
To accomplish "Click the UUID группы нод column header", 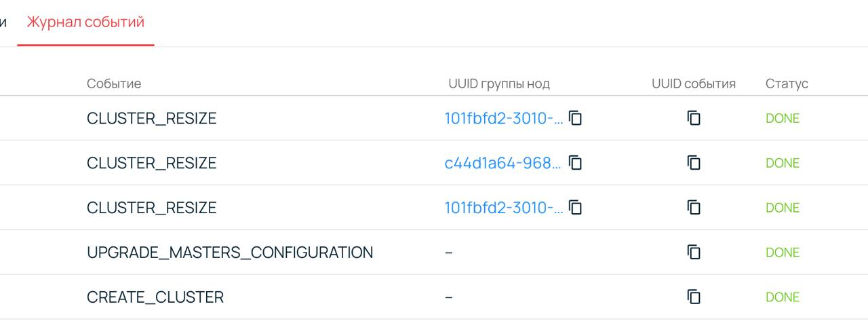I will click(498, 83).
